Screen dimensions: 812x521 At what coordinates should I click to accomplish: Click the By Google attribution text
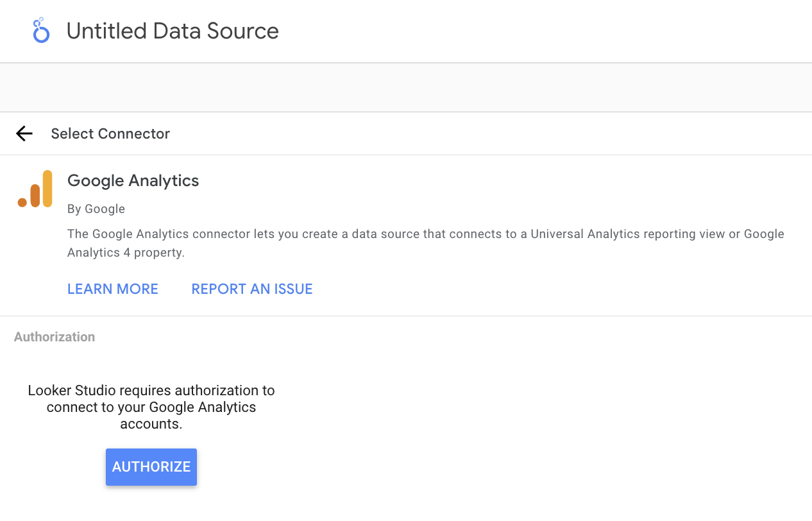click(x=96, y=209)
